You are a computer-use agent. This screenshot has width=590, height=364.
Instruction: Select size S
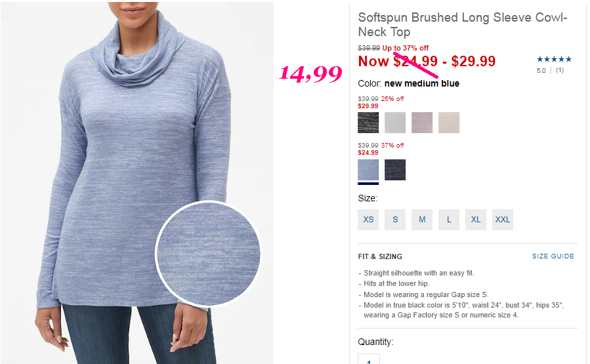coord(395,220)
